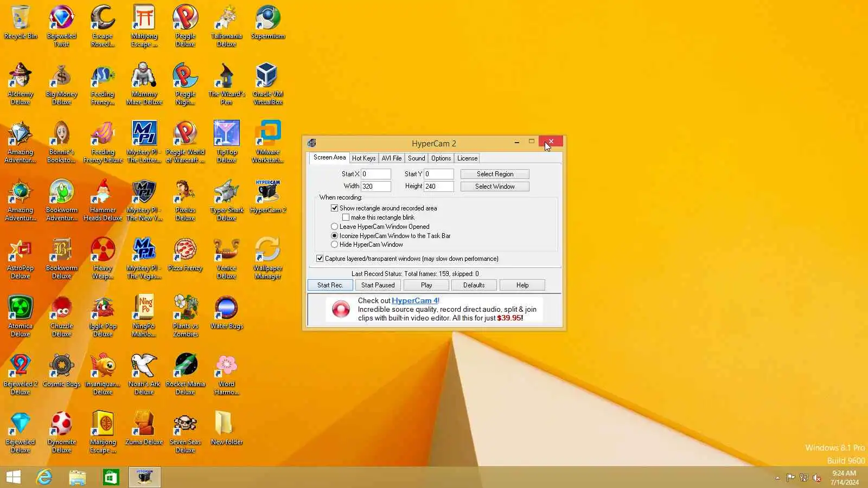Click the Start Paused button
Image resolution: width=868 pixels, height=488 pixels.
pyautogui.click(x=378, y=285)
